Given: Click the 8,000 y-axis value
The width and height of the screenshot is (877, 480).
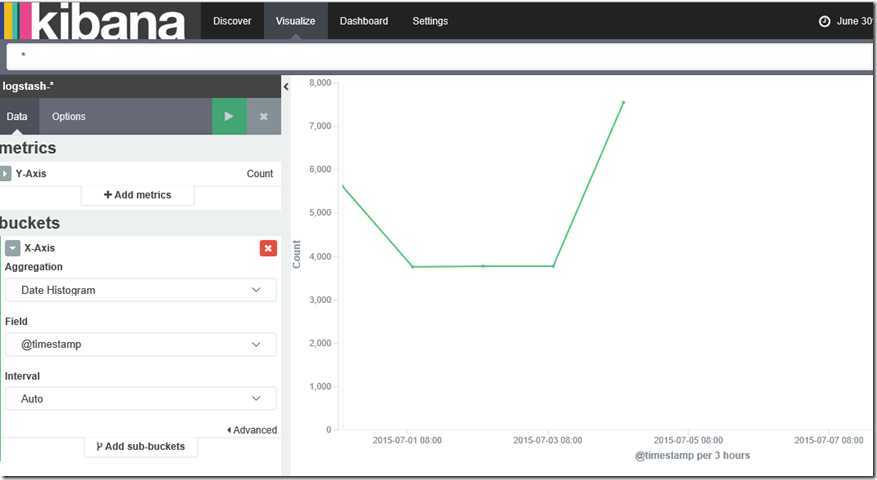Looking at the screenshot, I should [x=320, y=83].
